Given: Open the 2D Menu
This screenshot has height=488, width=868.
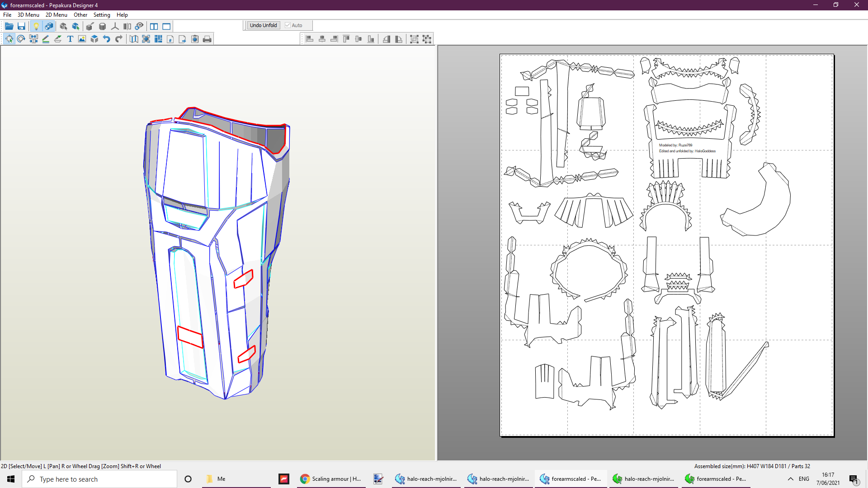Looking at the screenshot, I should [56, 15].
